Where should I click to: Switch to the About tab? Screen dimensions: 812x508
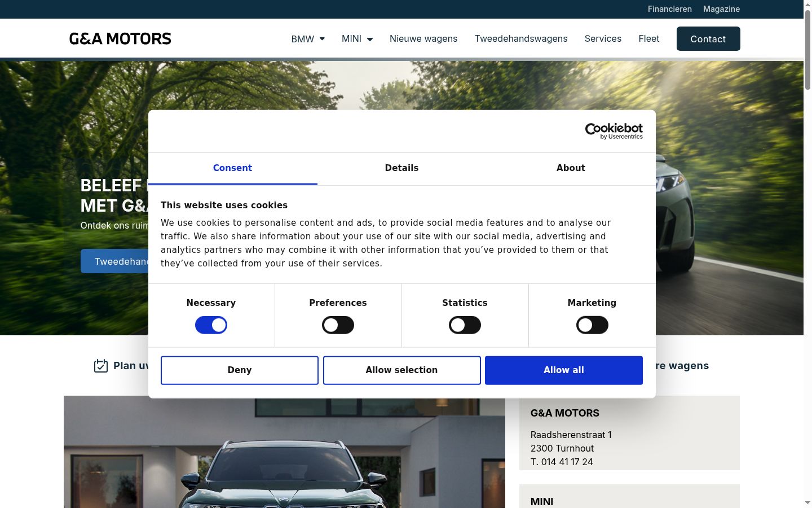[571, 168]
